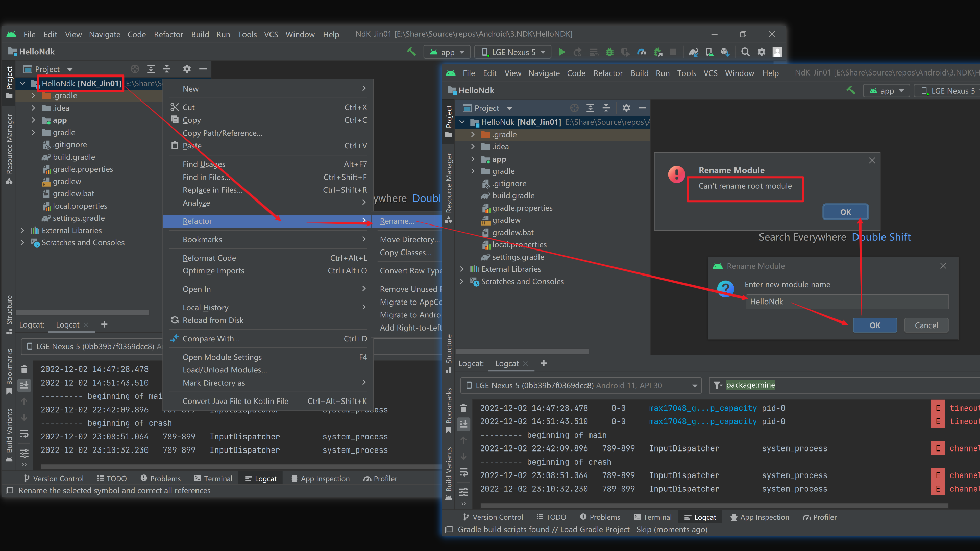Click the Make Project hammer icon
The width and height of the screenshot is (980, 551).
[411, 52]
